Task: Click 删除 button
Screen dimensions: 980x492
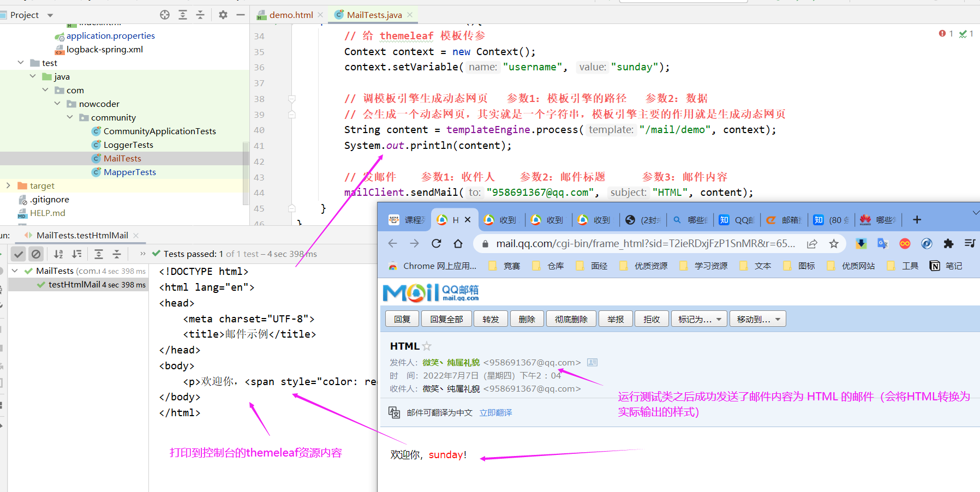Action: [x=527, y=319]
